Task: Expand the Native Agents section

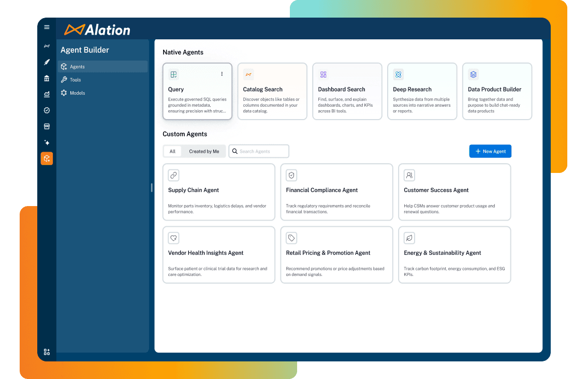Action: (183, 52)
